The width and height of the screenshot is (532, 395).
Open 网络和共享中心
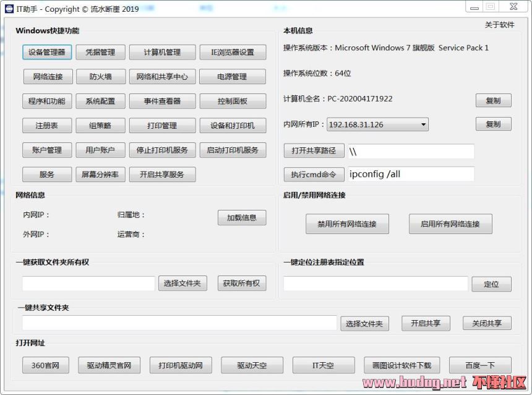click(x=162, y=77)
